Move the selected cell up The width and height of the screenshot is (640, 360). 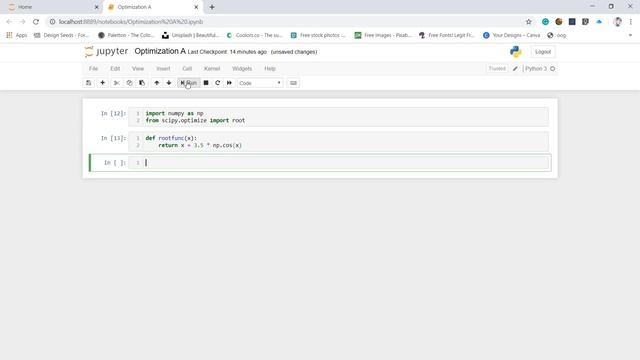[157, 83]
